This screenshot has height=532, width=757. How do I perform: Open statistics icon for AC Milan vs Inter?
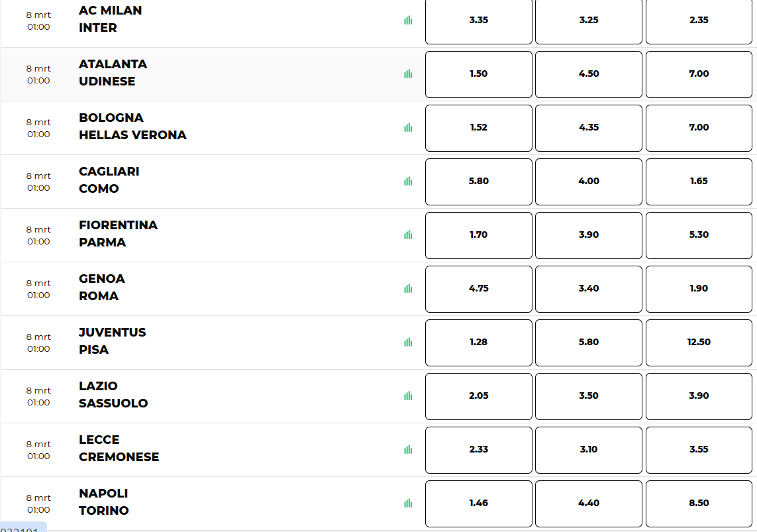click(408, 21)
